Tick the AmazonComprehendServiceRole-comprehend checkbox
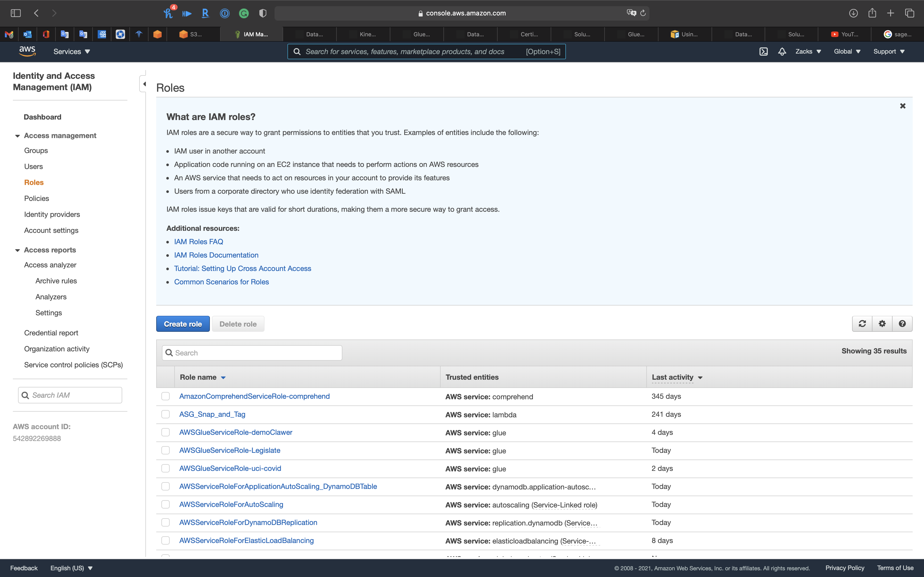Screen dimensions: 924x577 [x=165, y=396]
